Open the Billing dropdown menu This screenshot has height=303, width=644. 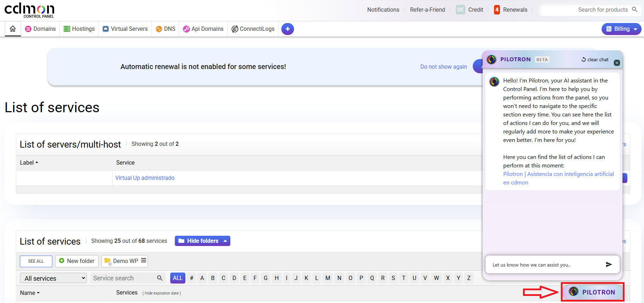[x=621, y=29]
